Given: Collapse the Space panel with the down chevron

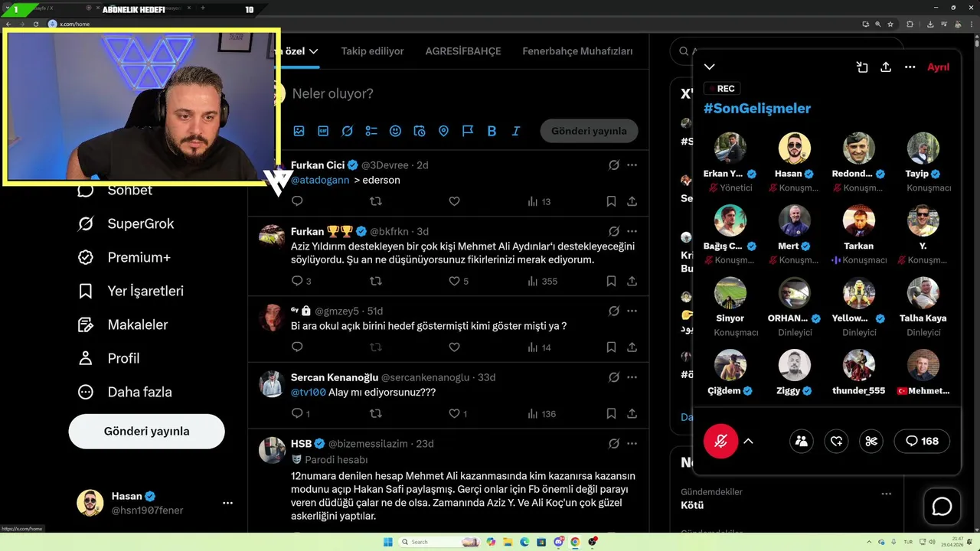Looking at the screenshot, I should [710, 67].
